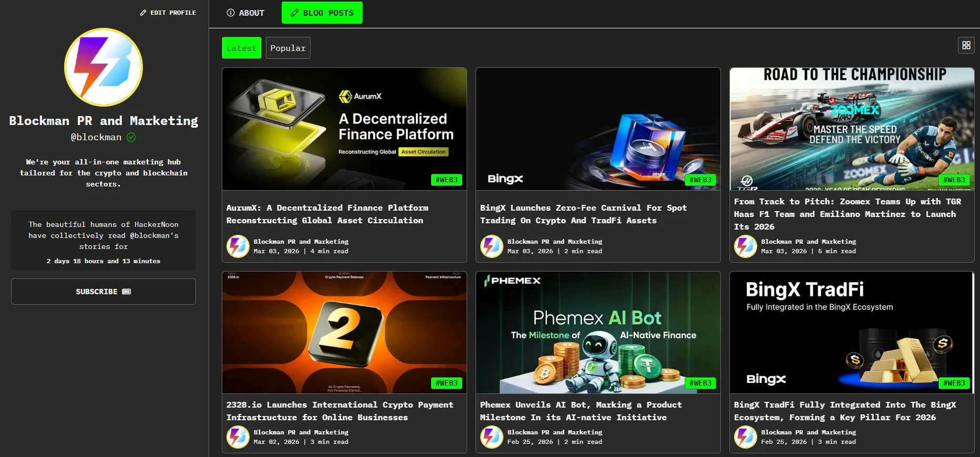Click the #WEB3 tag on Zoomex F1 image
Viewport: 980px width, 457px height.
click(954, 180)
